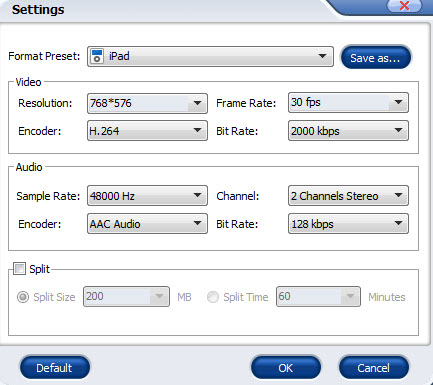The height and width of the screenshot is (385, 433).
Task: Click the Cancel button
Action: (x=374, y=368)
